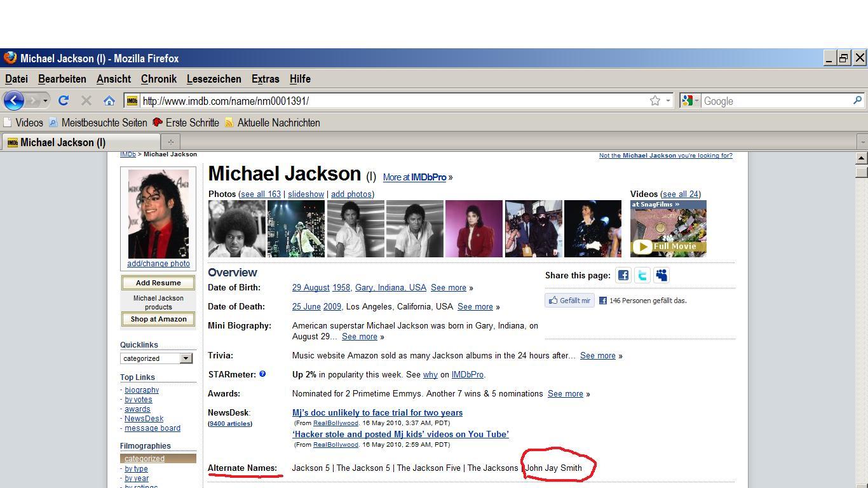
Task: Click into the Google search field
Action: (775, 101)
